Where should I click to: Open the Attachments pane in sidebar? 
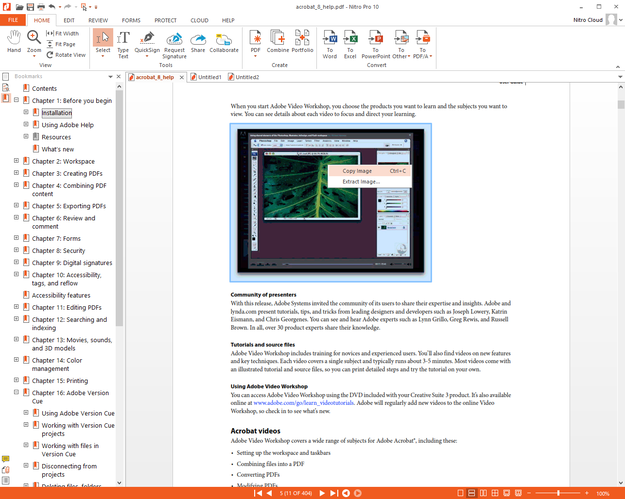(6, 470)
